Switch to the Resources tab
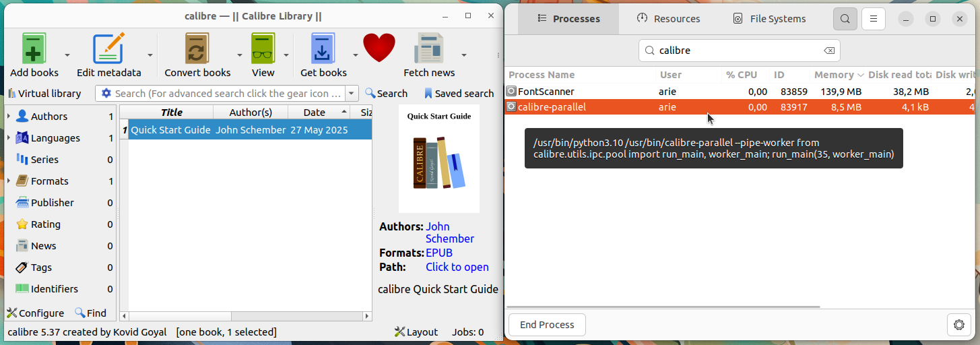The image size is (980, 345). [668, 19]
